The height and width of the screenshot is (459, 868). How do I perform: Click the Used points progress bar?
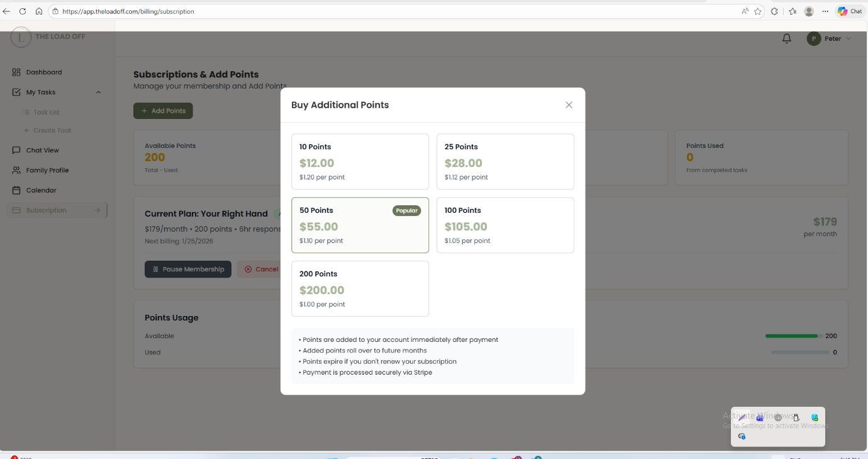pyautogui.click(x=800, y=353)
